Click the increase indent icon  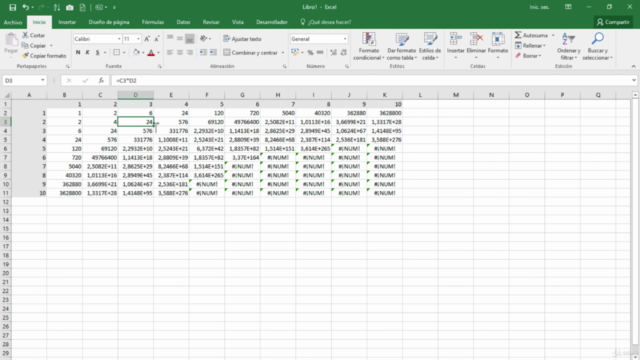pyautogui.click(x=213, y=52)
